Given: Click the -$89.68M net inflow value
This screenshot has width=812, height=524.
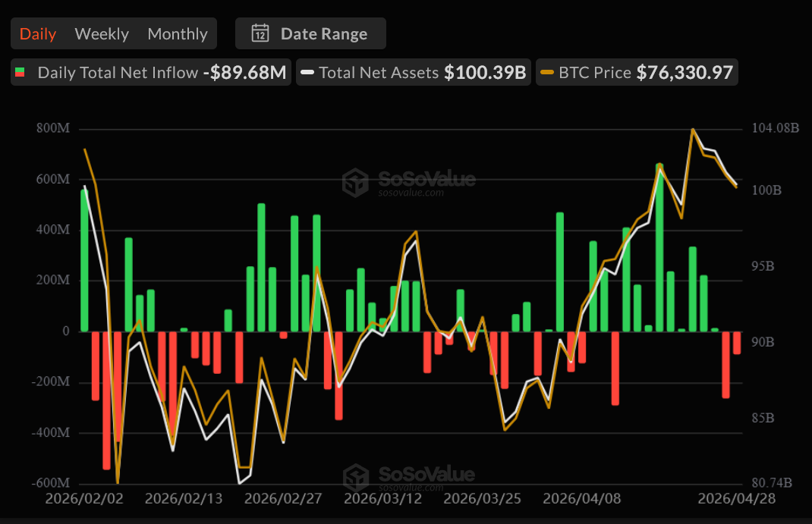Looking at the screenshot, I should [x=244, y=73].
